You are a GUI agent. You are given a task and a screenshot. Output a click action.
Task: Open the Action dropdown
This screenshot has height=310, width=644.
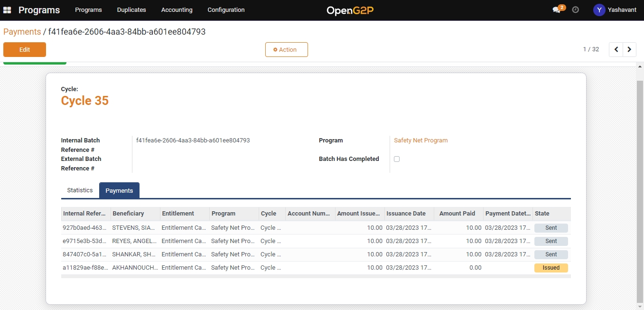tap(286, 50)
